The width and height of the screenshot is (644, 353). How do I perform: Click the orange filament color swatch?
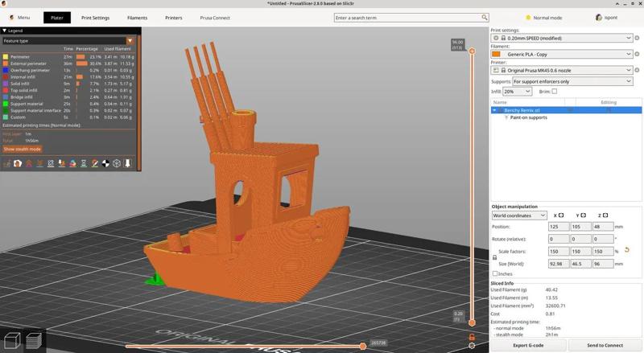pyautogui.click(x=496, y=54)
